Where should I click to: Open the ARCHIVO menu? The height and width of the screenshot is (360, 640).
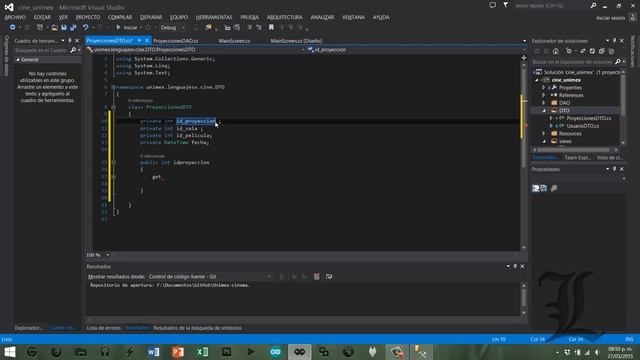pos(15,17)
